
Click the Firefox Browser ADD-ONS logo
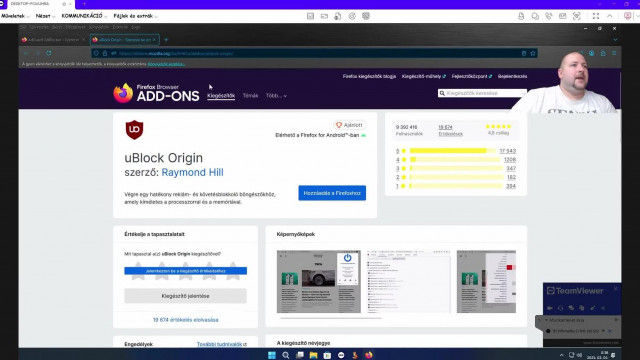click(156, 93)
